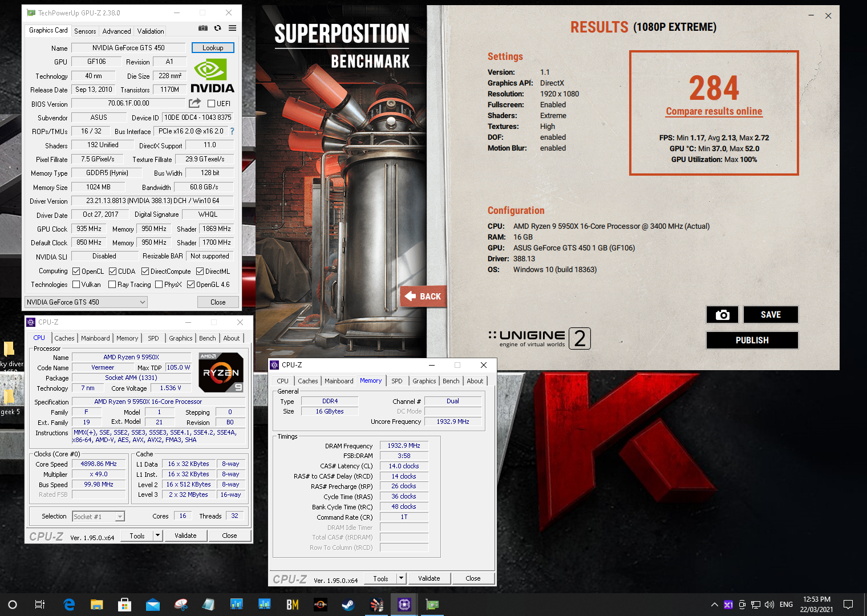This screenshot has width=867, height=616.
Task: Click Validate in the left CPU-Z window
Action: 185,536
